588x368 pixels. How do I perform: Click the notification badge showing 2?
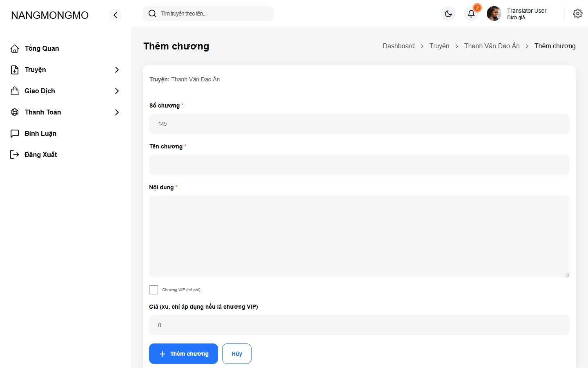(477, 8)
